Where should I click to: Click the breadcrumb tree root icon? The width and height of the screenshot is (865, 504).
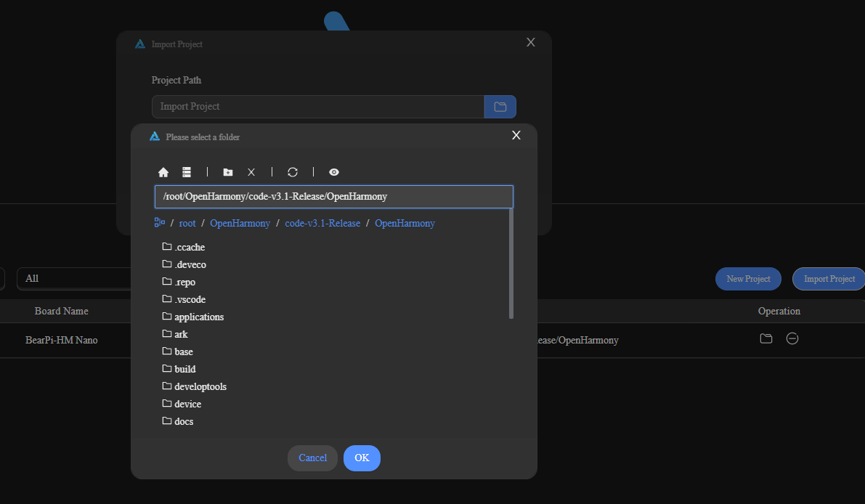[160, 222]
